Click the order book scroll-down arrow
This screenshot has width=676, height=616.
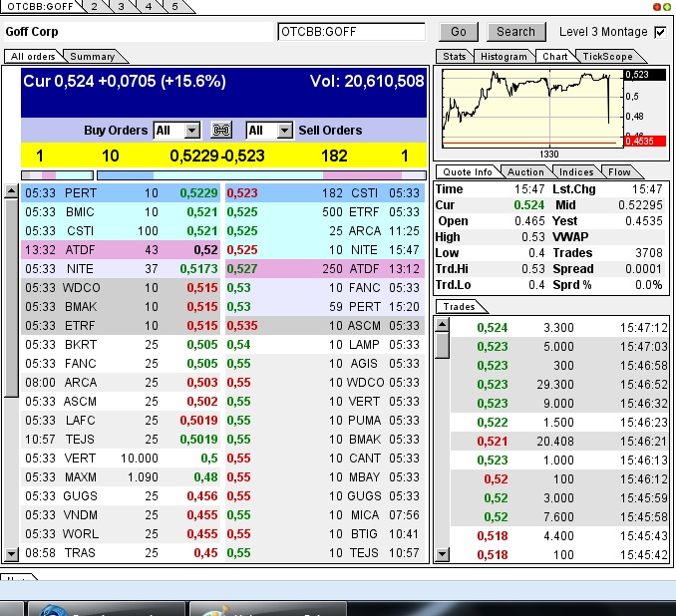11,554
